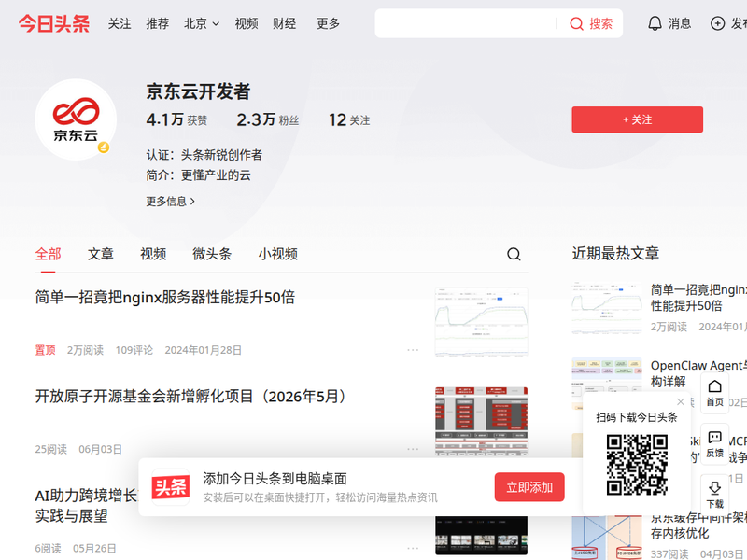Screen dimensions: 747x560
Task: Click the top search input field
Action: coord(465,23)
